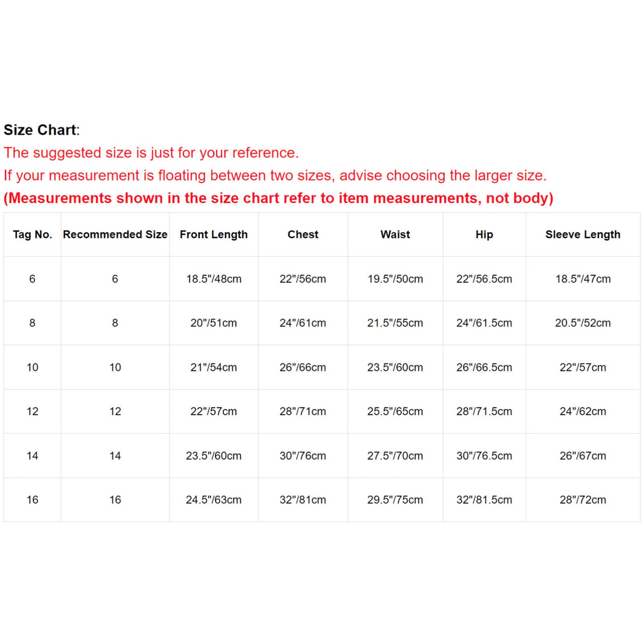644x644 pixels.
Task: Click the 24.5"/63cm front length cell
Action: (214, 500)
